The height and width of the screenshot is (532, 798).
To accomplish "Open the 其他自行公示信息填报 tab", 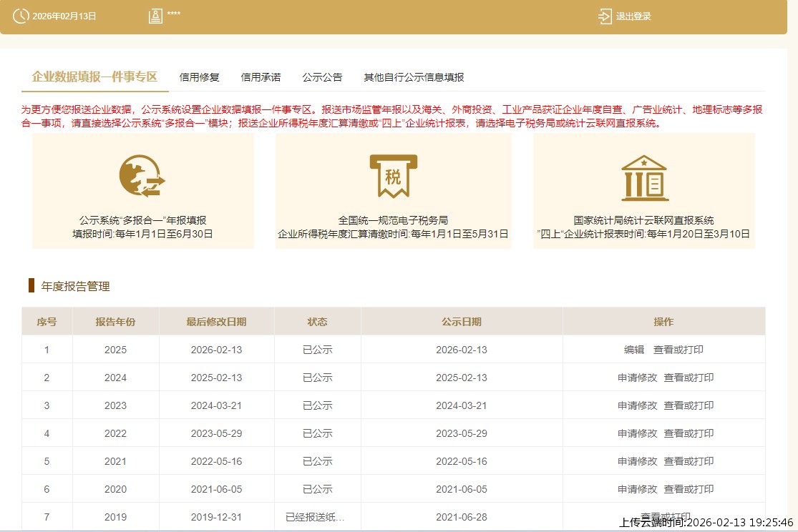I will tap(414, 77).
